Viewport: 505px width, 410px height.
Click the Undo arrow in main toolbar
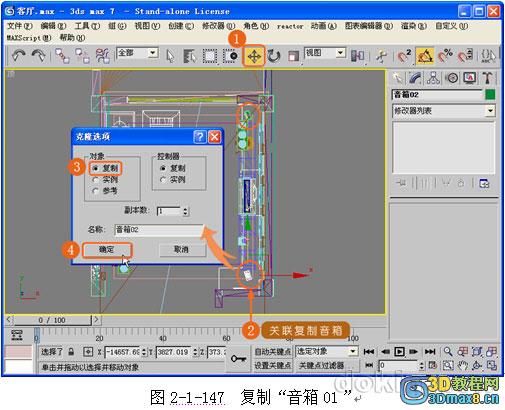19,55
